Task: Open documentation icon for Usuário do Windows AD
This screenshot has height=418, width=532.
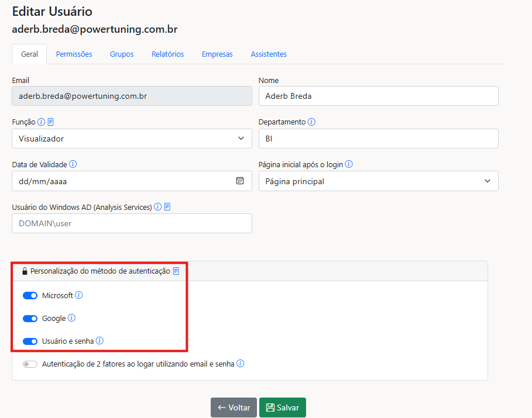Action: tap(167, 207)
